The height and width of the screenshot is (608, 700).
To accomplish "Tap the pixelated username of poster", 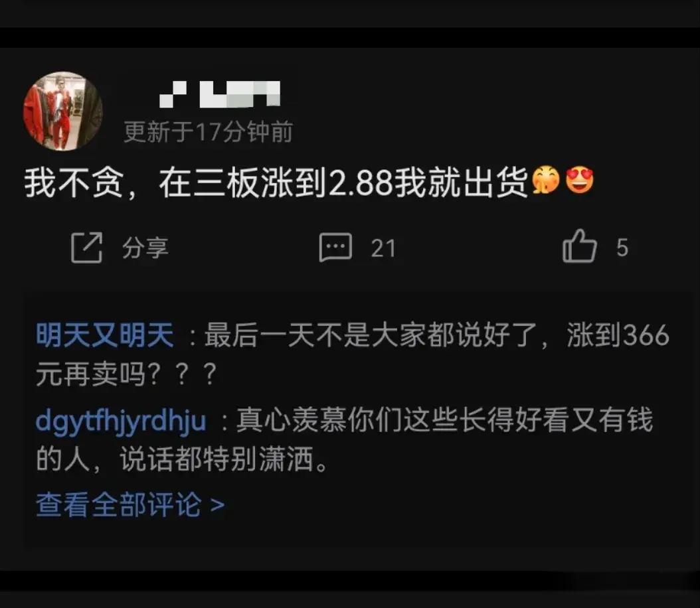I will pos(220,94).
